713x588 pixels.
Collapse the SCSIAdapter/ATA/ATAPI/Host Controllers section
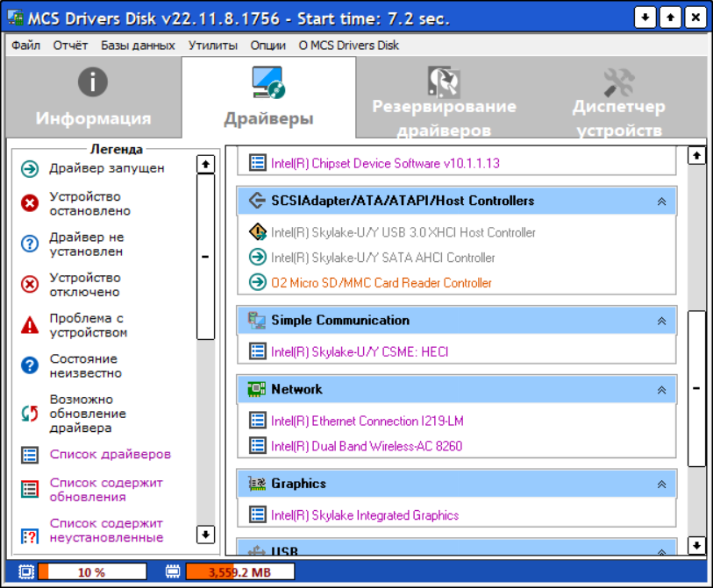pyautogui.click(x=662, y=202)
